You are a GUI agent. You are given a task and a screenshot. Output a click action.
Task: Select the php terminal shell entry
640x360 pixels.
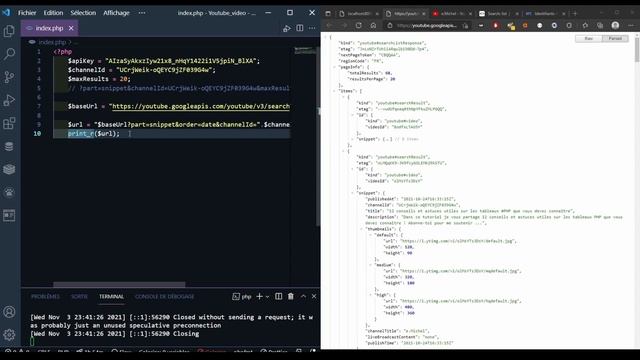[x=242, y=297]
